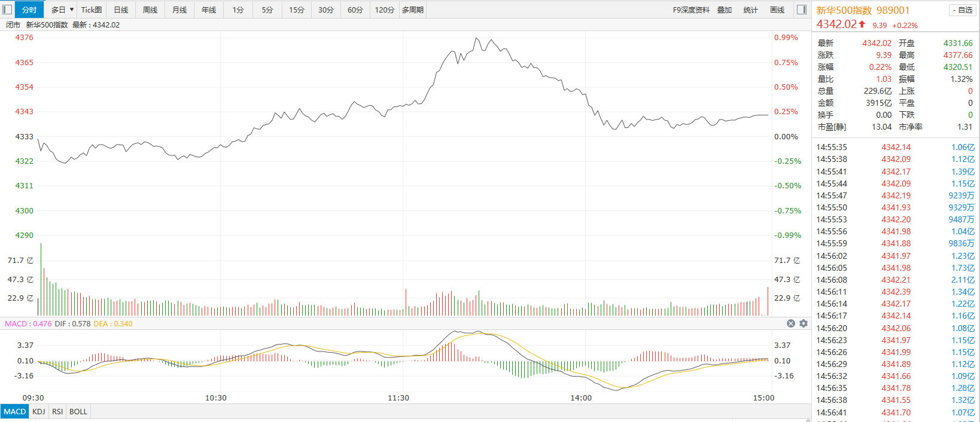The height and width of the screenshot is (422, 980).
Task: Click the 振幅 value 1.32%
Action: [x=961, y=79]
